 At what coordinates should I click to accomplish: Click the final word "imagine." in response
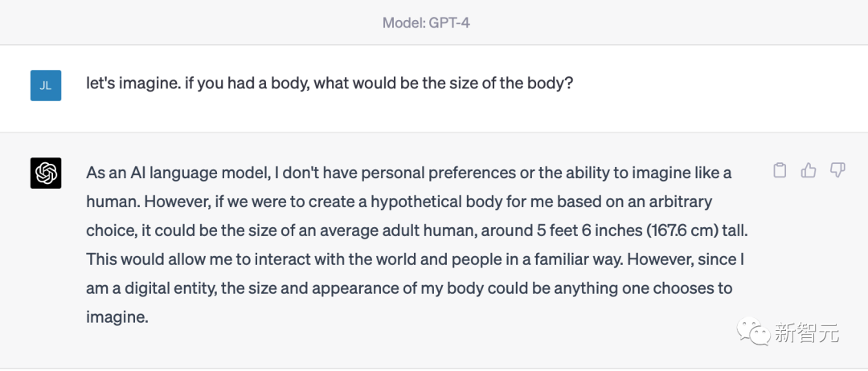pyautogui.click(x=117, y=317)
